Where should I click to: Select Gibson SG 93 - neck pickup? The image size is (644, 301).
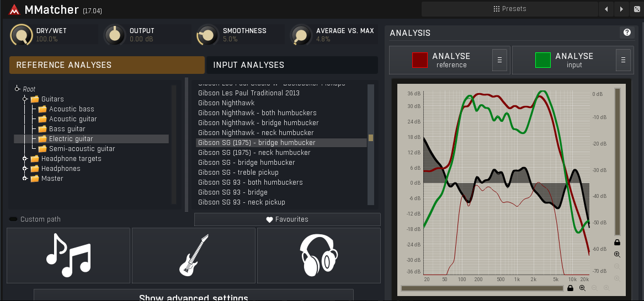point(281,202)
